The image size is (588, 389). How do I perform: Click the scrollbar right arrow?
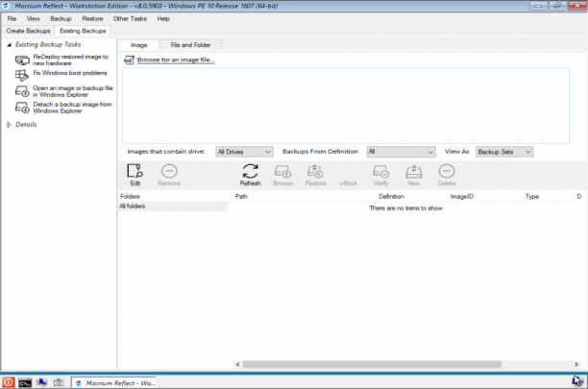click(576, 364)
